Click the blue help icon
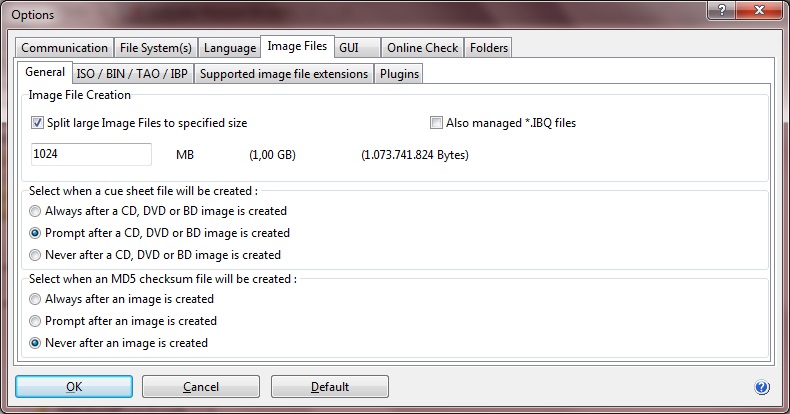This screenshot has height=414, width=790. (762, 387)
